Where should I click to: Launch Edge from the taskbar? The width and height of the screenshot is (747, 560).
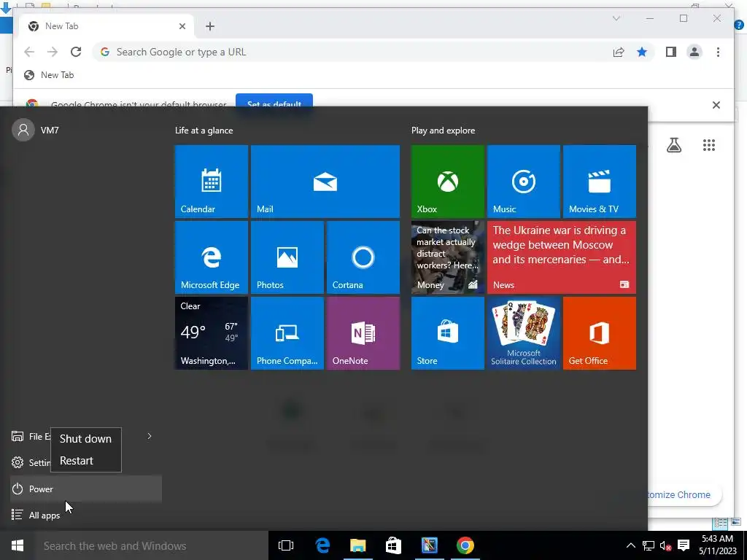coord(322,545)
